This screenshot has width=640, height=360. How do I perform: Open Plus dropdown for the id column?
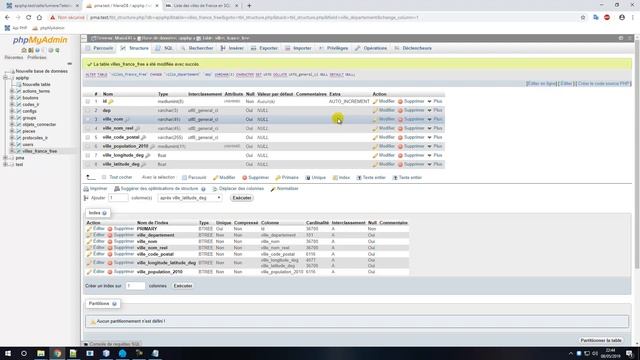point(435,101)
